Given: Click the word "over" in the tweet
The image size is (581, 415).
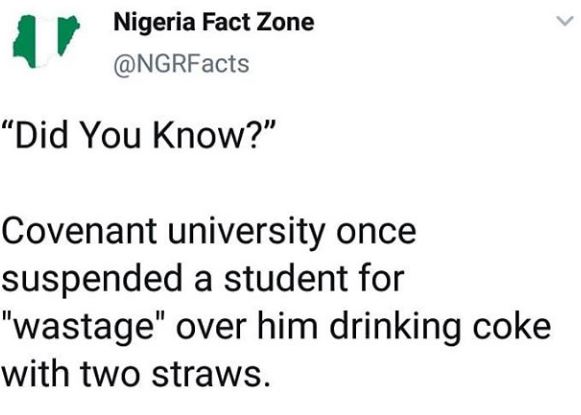Looking at the screenshot, I should point(211,328).
